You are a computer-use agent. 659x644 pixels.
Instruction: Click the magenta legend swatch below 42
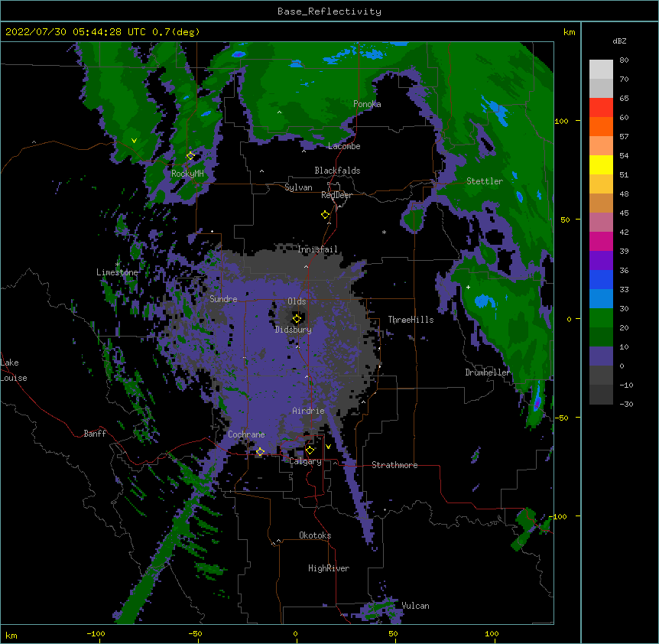tap(601, 241)
